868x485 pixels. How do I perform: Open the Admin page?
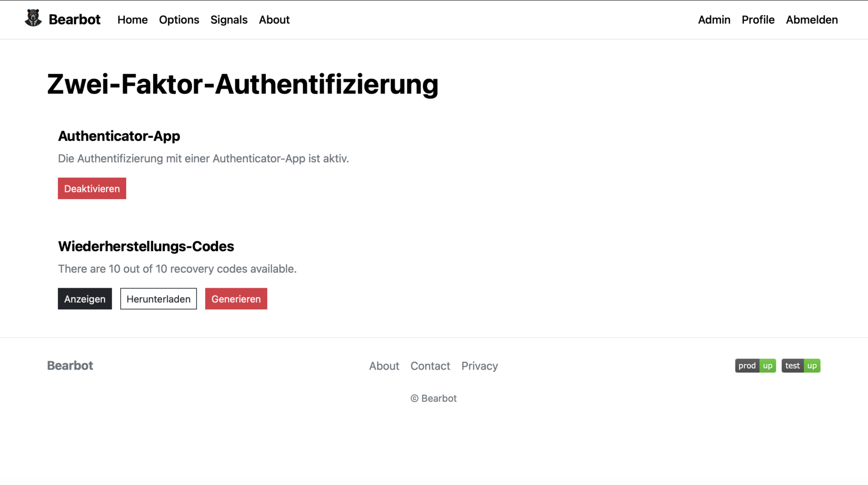point(714,19)
